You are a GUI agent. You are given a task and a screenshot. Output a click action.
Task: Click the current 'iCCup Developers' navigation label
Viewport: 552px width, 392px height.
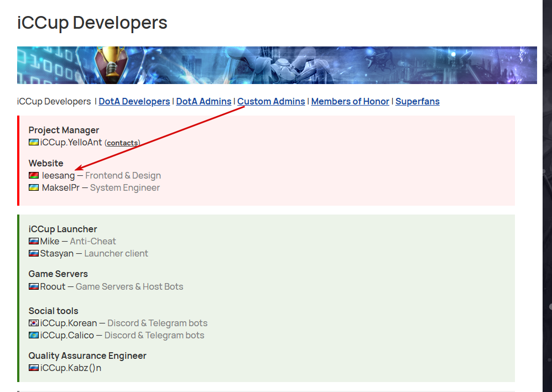(54, 101)
